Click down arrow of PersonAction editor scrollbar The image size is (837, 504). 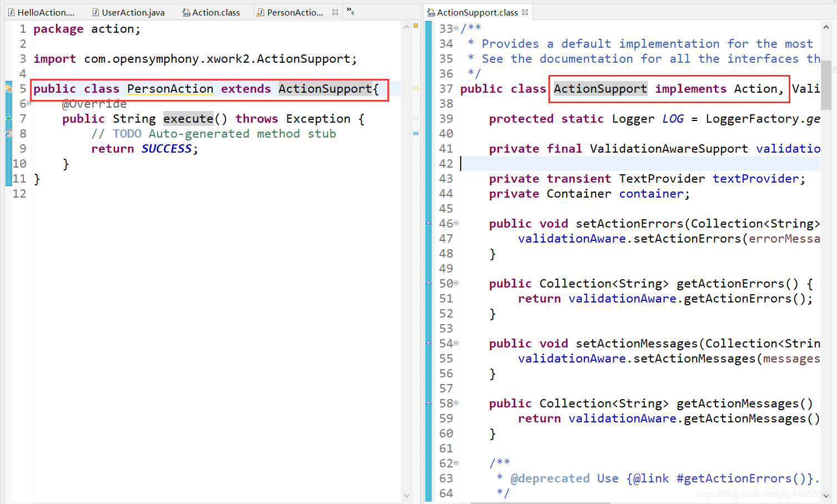pos(406,496)
